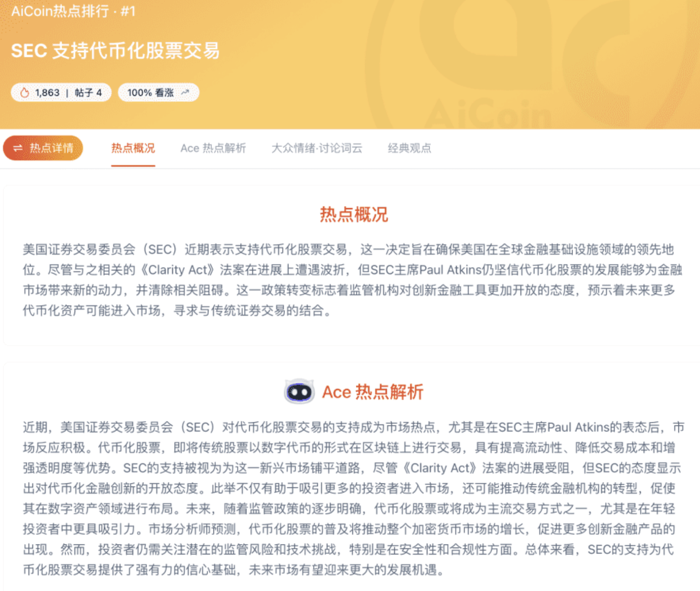
Task: Open the 热点详情 orange button
Action: pos(43,148)
